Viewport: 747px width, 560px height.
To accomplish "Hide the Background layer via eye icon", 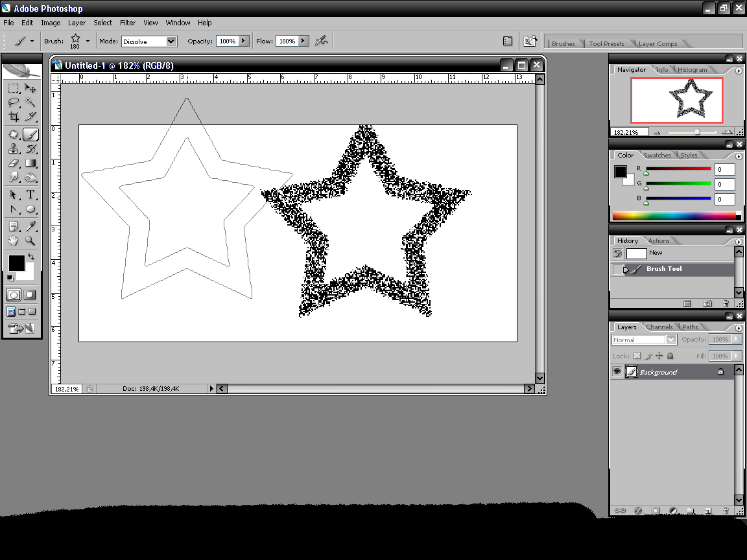I will coord(617,371).
